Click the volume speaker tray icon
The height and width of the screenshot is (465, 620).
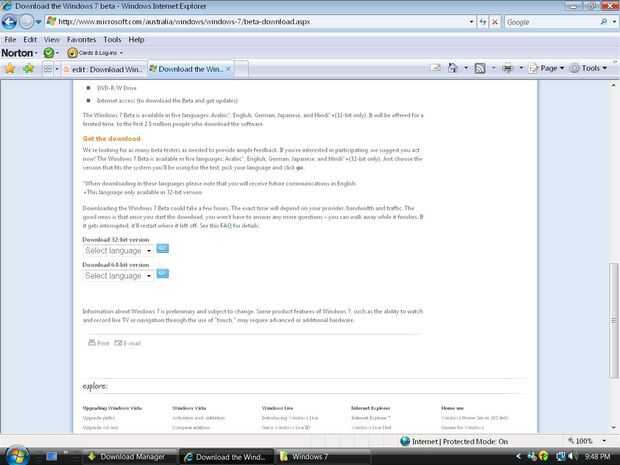point(571,457)
